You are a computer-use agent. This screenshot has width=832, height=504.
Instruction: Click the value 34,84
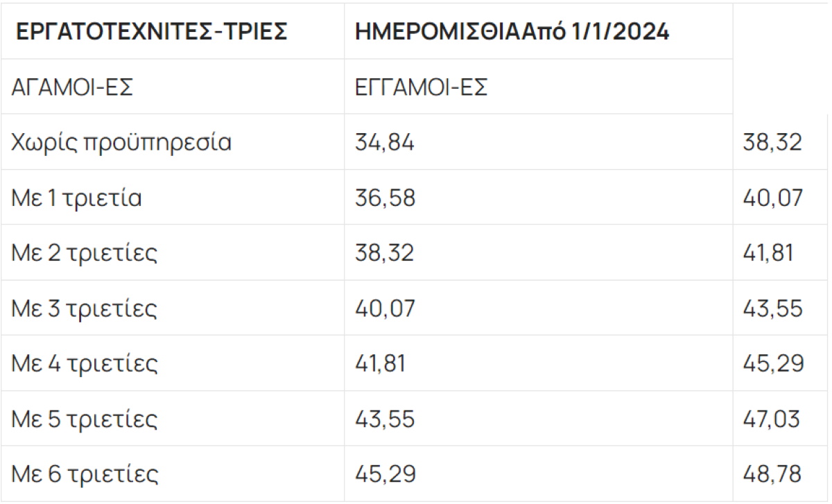point(385,143)
